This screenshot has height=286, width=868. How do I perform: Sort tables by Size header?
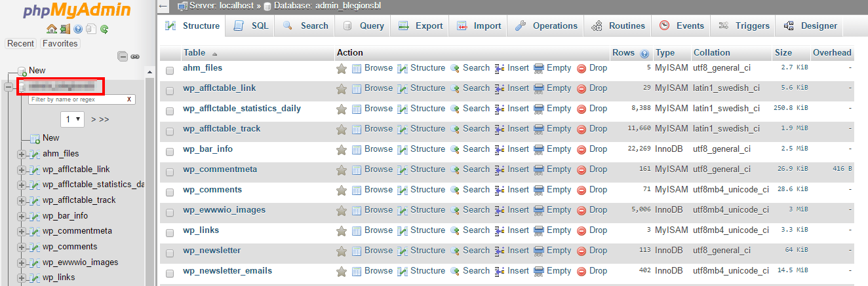pos(783,53)
